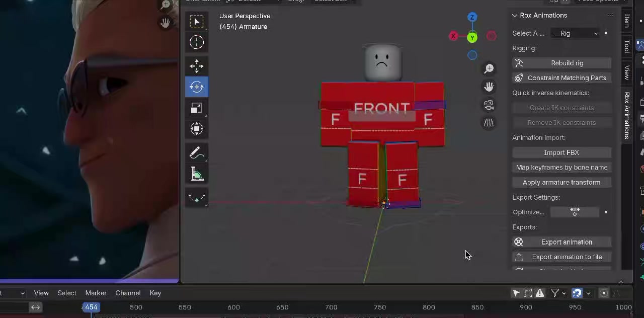644x318 pixels.
Task: Toggle Only Show Errors warning icon
Action: pyautogui.click(x=540, y=293)
